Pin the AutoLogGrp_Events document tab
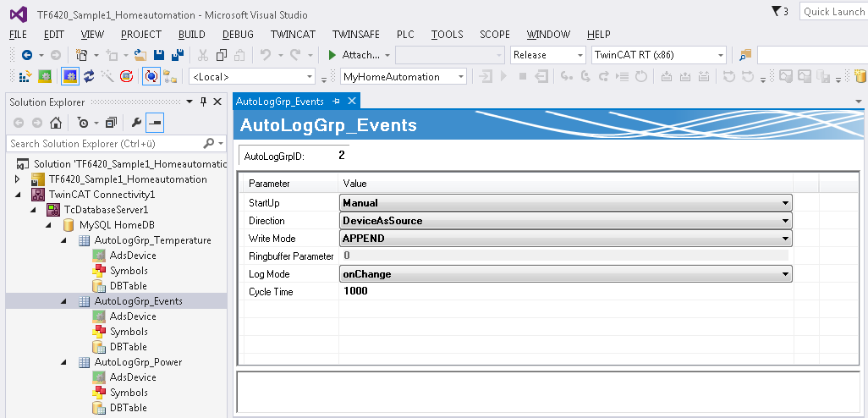 336,102
